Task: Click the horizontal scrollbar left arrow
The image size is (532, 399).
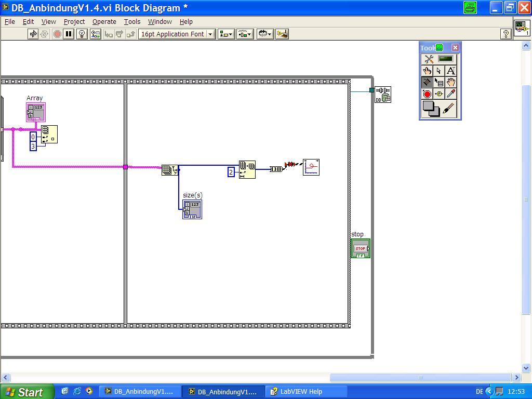Action: click(5, 377)
